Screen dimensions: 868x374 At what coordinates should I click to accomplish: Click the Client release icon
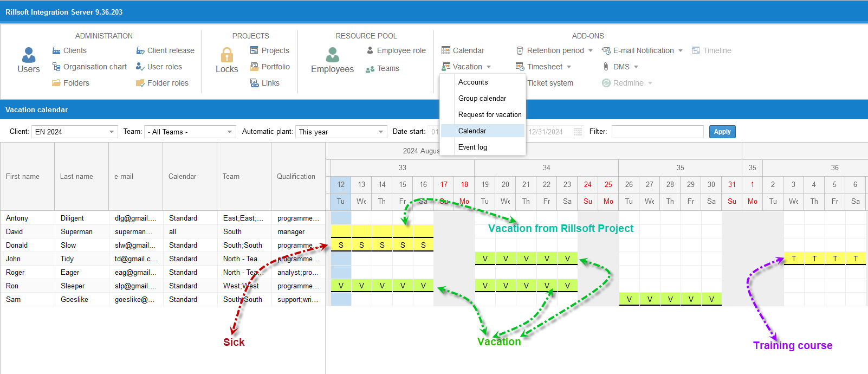(140, 50)
